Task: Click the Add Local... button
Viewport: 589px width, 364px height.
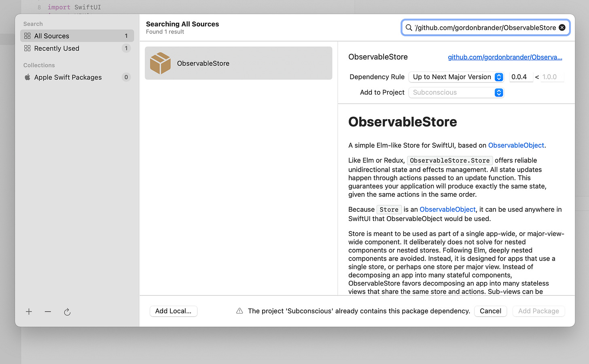Action: click(x=174, y=311)
